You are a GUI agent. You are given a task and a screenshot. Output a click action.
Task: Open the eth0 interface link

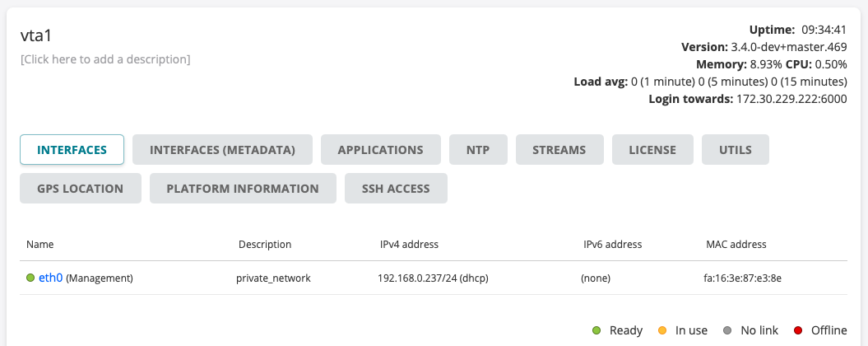(51, 278)
